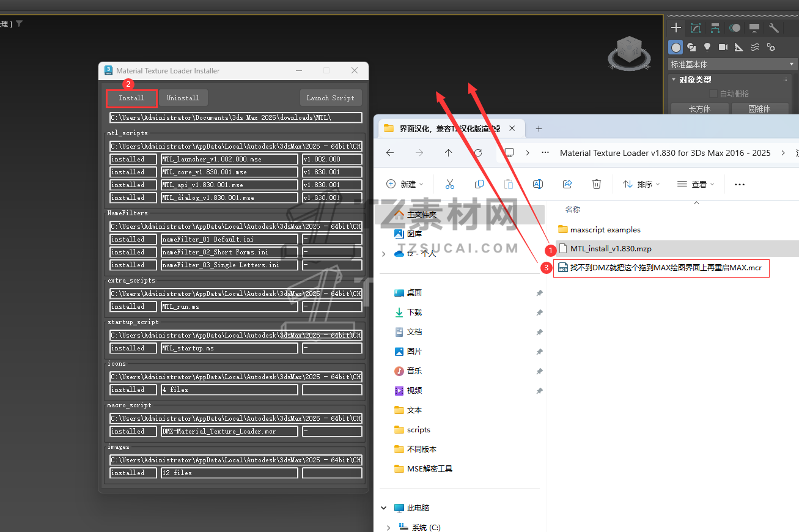Show hidden breadcrumb folders via address bar ellipsis
799x532 pixels.
coord(544,153)
